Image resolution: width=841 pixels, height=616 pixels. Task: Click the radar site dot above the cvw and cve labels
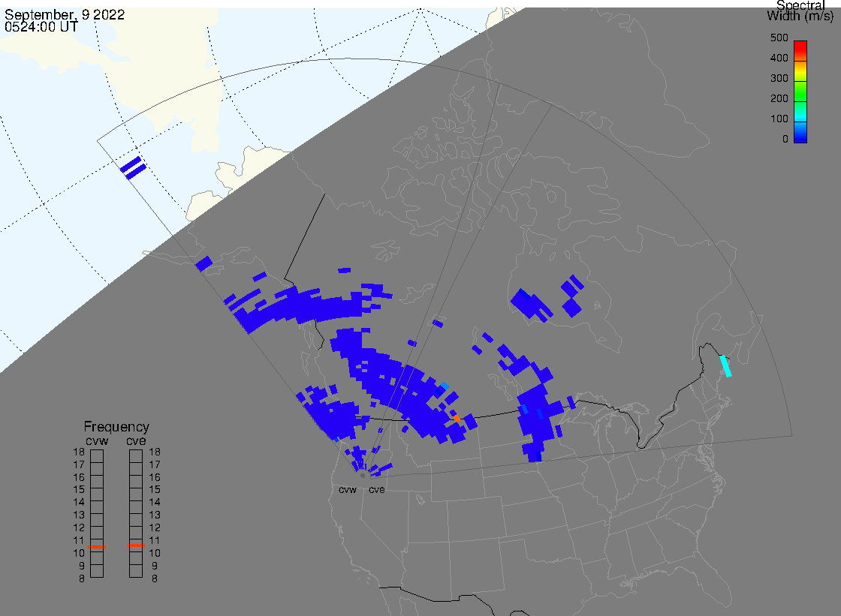[x=363, y=476]
